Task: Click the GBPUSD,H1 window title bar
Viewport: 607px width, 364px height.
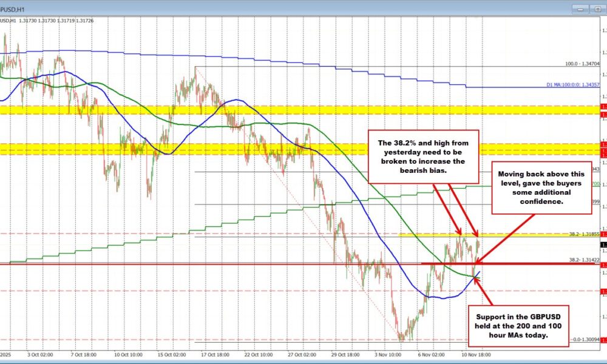Action: pyautogui.click(x=243, y=8)
